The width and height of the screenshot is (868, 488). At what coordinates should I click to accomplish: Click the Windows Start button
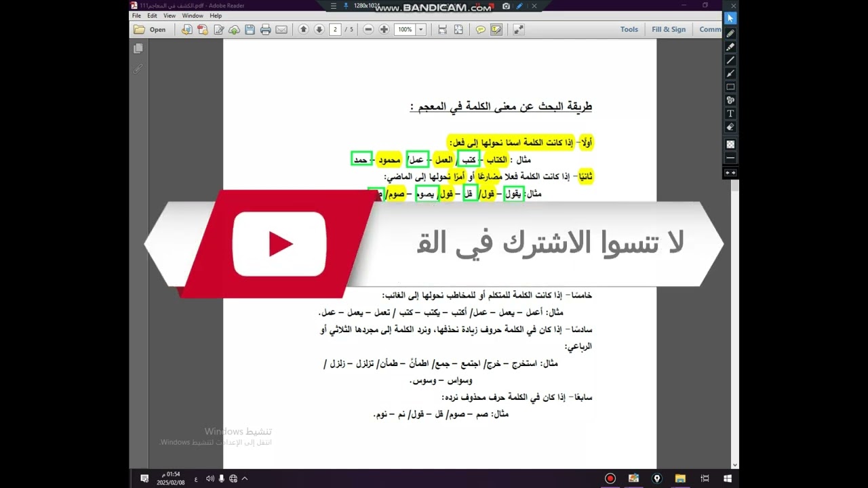[728, 479]
